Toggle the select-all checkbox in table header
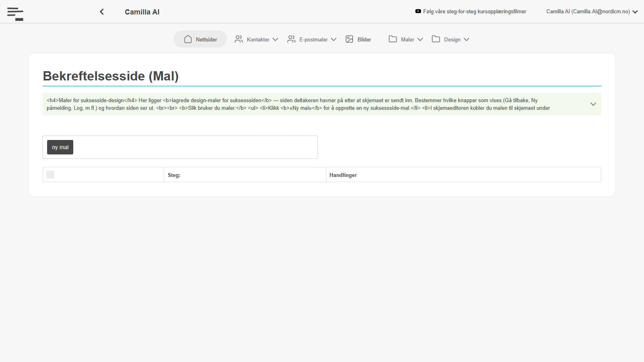This screenshot has width=644, height=362. (x=50, y=175)
